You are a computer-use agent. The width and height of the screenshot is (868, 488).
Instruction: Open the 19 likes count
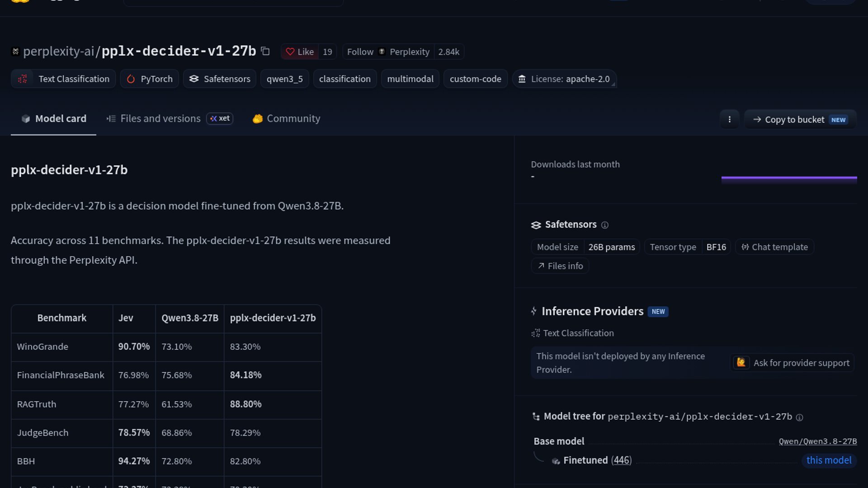click(x=327, y=52)
